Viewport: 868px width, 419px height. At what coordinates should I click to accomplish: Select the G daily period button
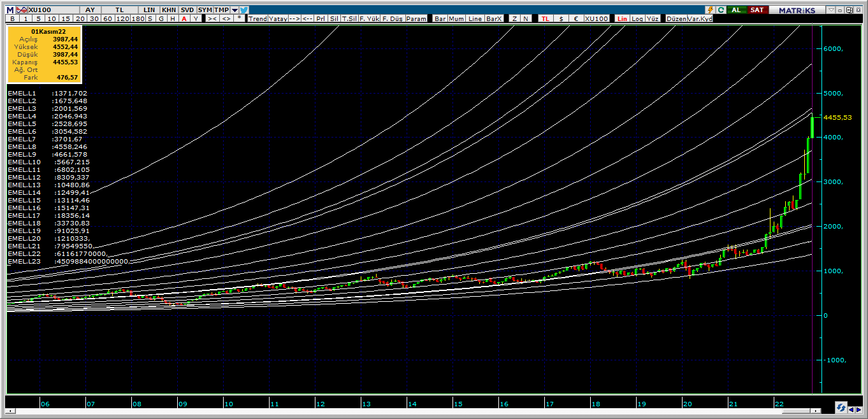point(161,18)
